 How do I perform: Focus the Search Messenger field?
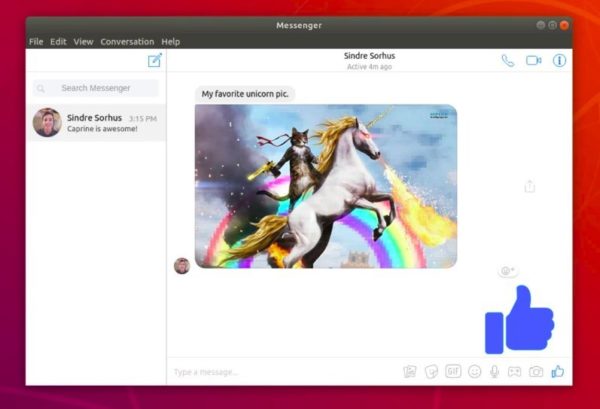point(96,88)
